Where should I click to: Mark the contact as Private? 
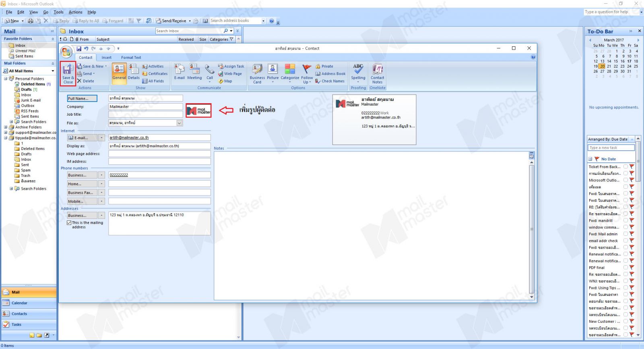click(324, 66)
